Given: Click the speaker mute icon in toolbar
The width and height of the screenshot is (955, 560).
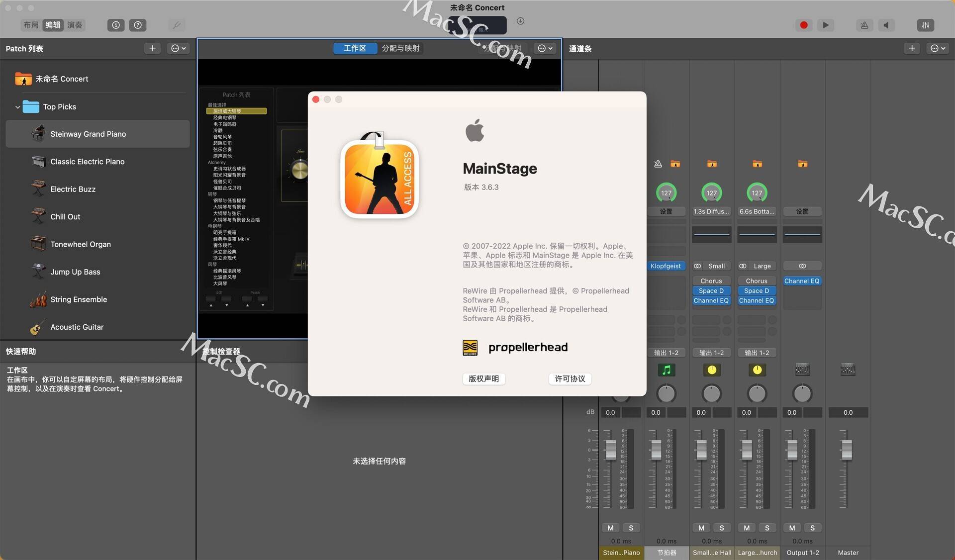Looking at the screenshot, I should 886,25.
